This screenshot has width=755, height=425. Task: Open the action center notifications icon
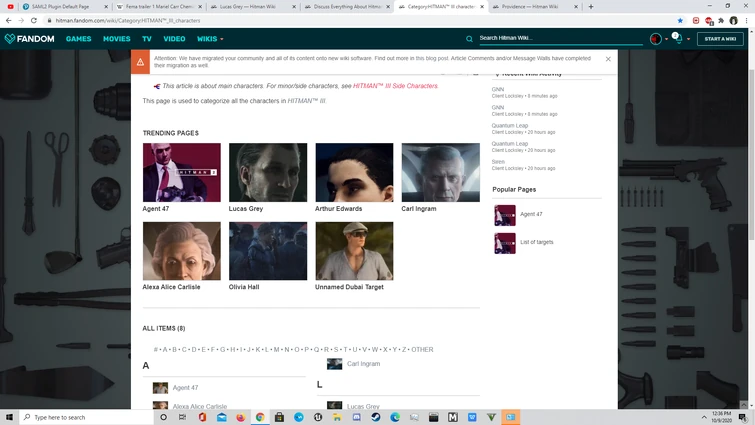point(743,417)
